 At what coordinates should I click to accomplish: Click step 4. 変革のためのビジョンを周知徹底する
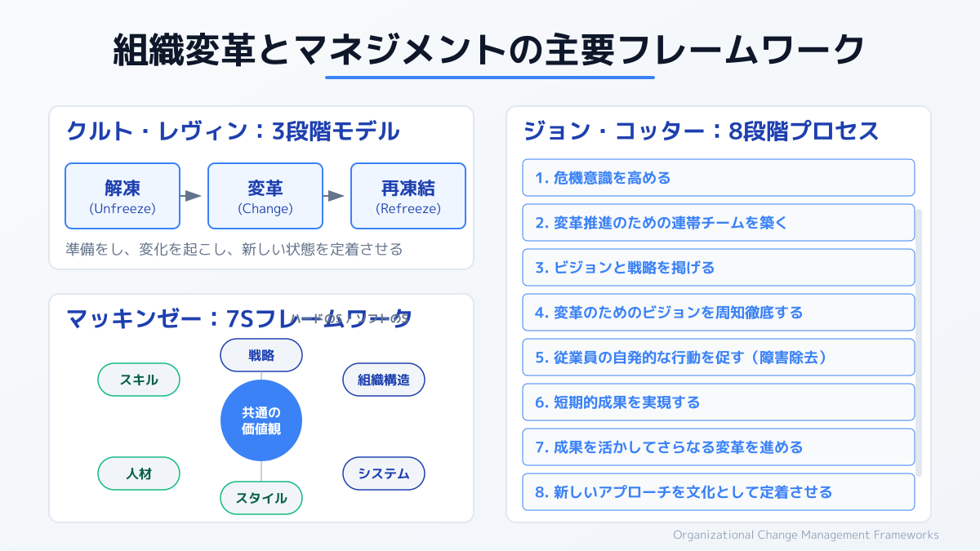pos(718,312)
